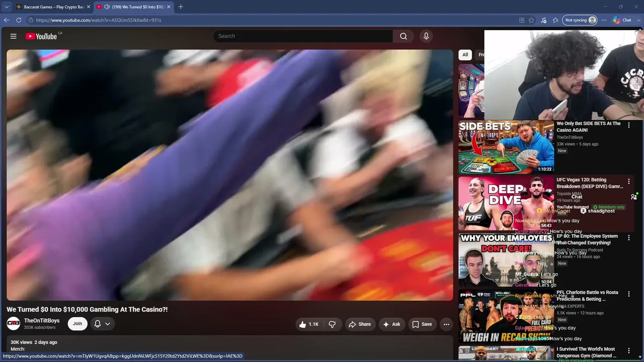Open options for 'I Survived' video
The image size is (644, 362).
point(628,350)
